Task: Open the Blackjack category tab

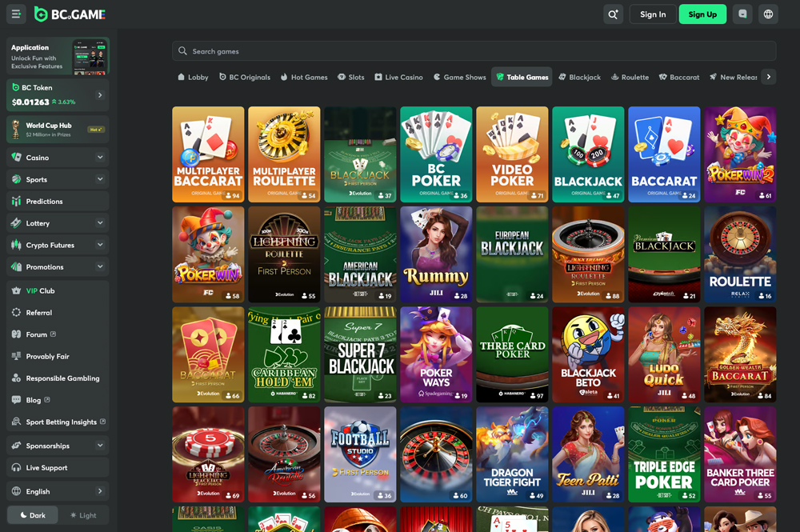Action: pos(579,77)
